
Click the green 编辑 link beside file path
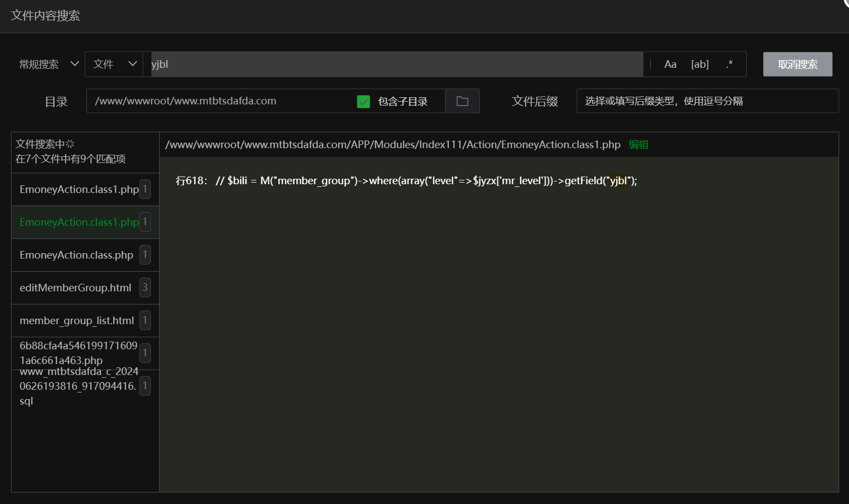(x=638, y=145)
